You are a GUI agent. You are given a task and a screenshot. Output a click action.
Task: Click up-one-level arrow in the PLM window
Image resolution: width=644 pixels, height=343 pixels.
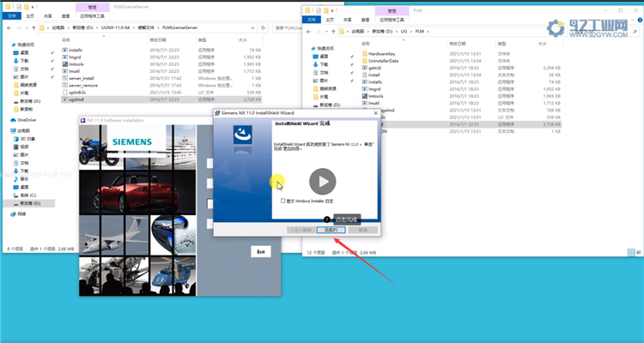(x=333, y=32)
